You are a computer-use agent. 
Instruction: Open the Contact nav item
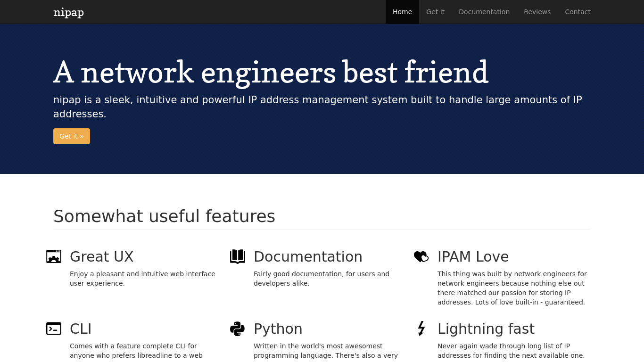[x=578, y=12]
